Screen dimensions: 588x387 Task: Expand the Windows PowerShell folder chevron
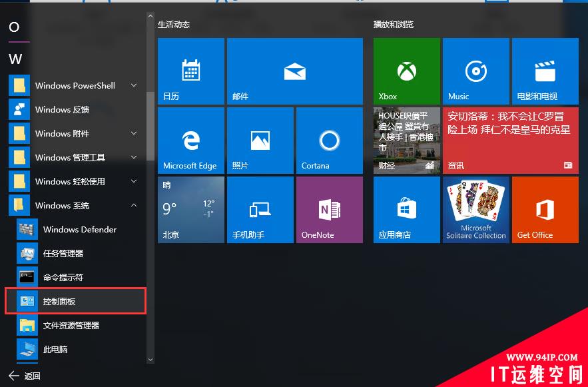134,85
